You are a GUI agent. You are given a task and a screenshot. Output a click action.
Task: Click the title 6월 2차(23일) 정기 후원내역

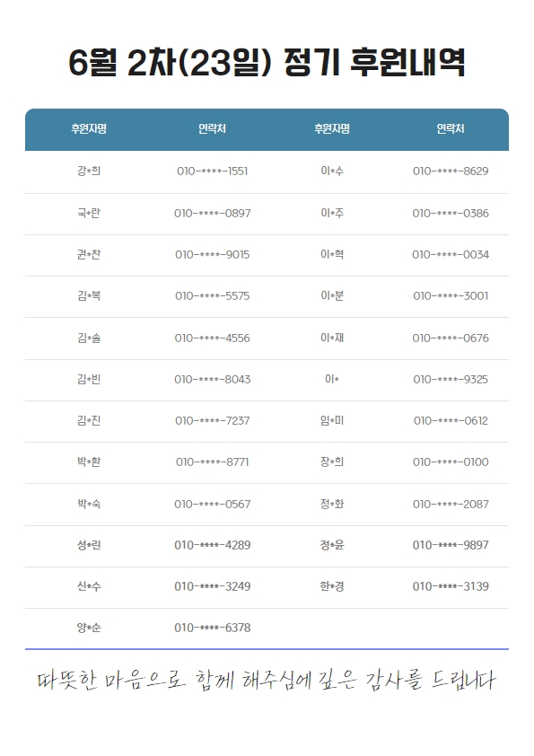click(x=267, y=63)
